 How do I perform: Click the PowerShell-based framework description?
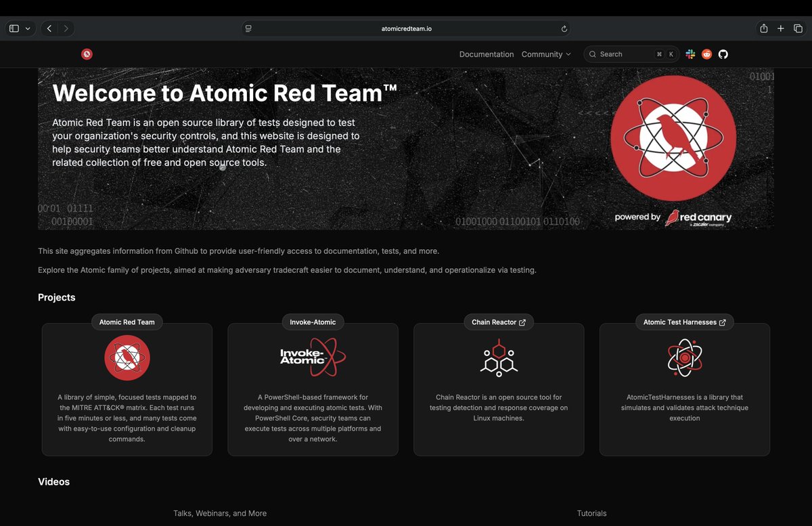coord(313,418)
